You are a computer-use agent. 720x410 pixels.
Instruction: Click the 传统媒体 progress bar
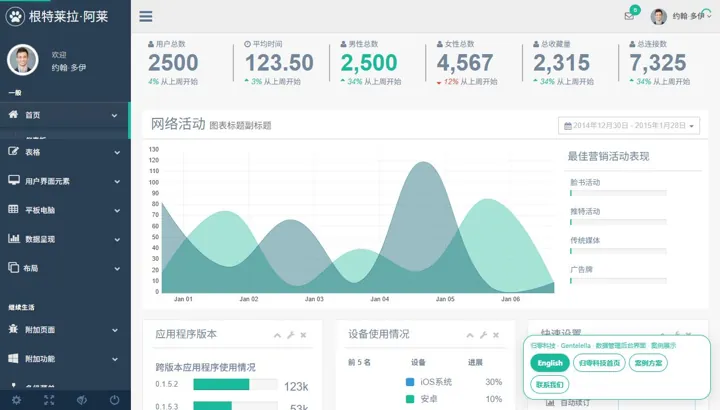(x=618, y=251)
